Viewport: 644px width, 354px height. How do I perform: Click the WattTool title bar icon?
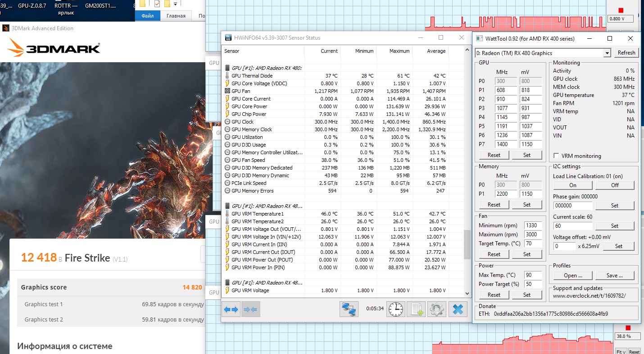click(x=479, y=39)
